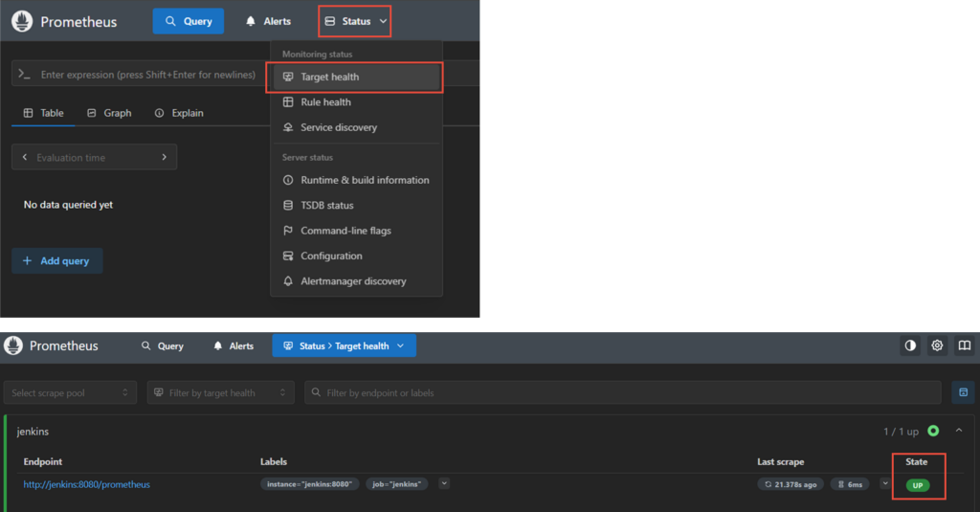Toggle the light/dark theme icon
The width and height of the screenshot is (980, 512).
click(910, 345)
